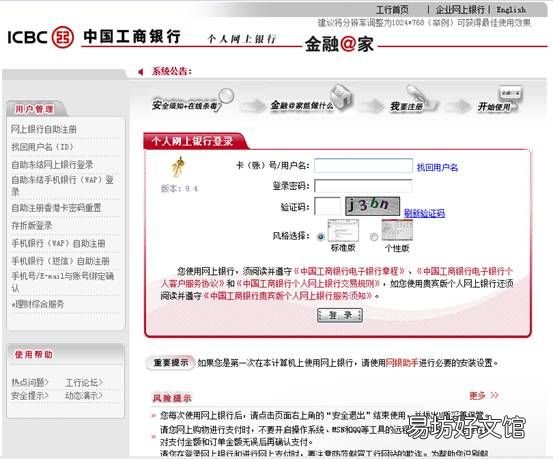
Task: Open 自助冻结手机银行（WAP）登录 sidebar item
Action: tap(62, 186)
